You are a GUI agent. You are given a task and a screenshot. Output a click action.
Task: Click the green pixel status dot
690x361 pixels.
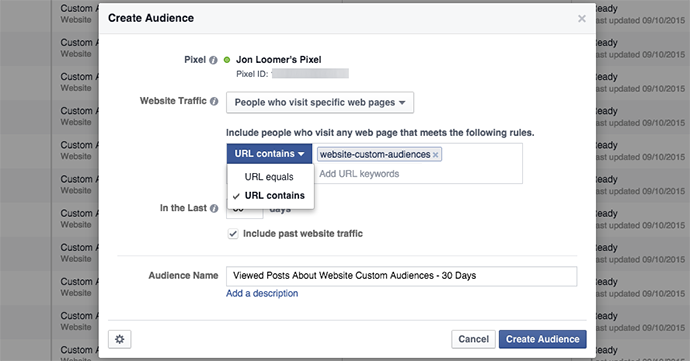227,60
